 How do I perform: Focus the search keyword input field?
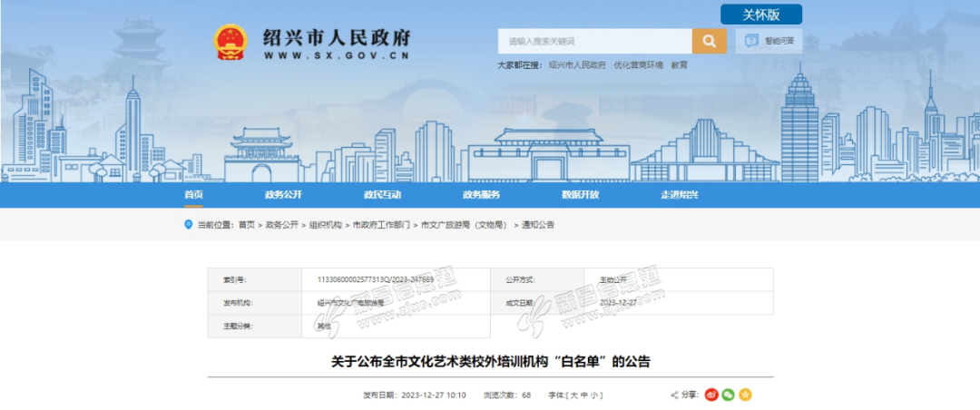[x=594, y=41]
